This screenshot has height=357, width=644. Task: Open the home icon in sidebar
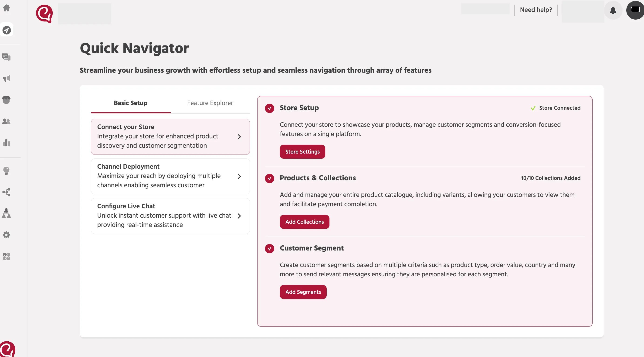(x=6, y=8)
